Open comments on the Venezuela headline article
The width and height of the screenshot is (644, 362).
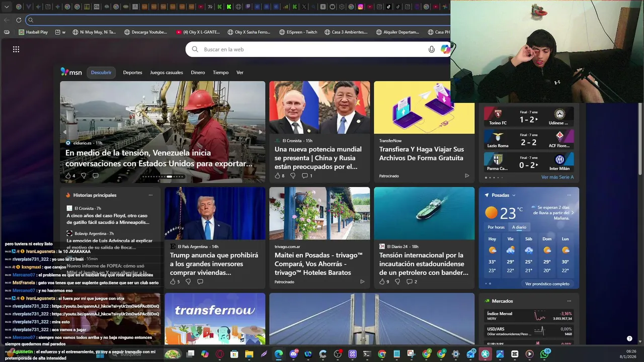click(x=96, y=175)
